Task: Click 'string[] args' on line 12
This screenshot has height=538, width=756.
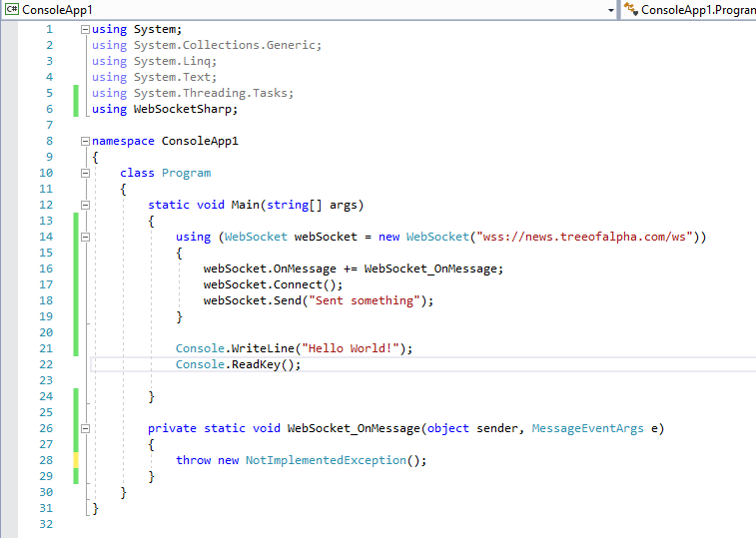Action: (x=312, y=205)
